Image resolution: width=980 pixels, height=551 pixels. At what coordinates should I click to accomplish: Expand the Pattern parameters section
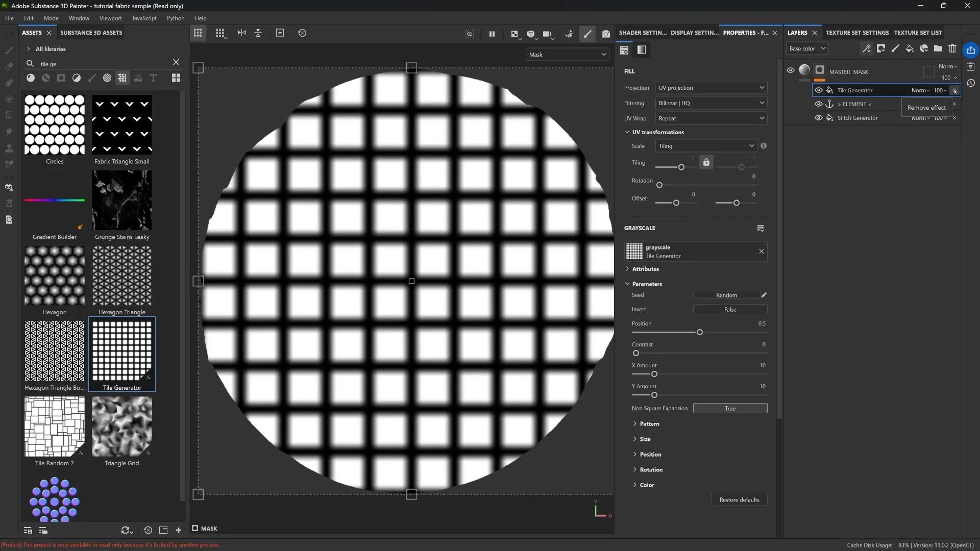pos(649,424)
